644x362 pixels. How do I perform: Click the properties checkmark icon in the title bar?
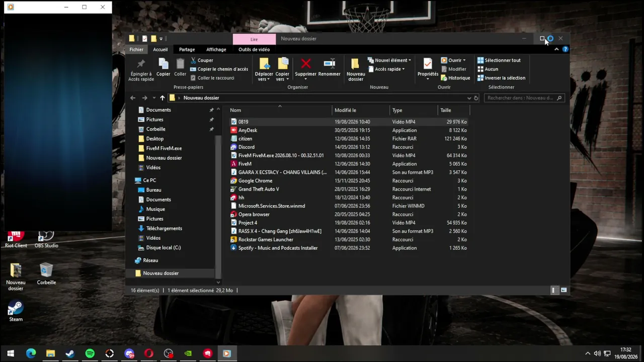[144, 39]
